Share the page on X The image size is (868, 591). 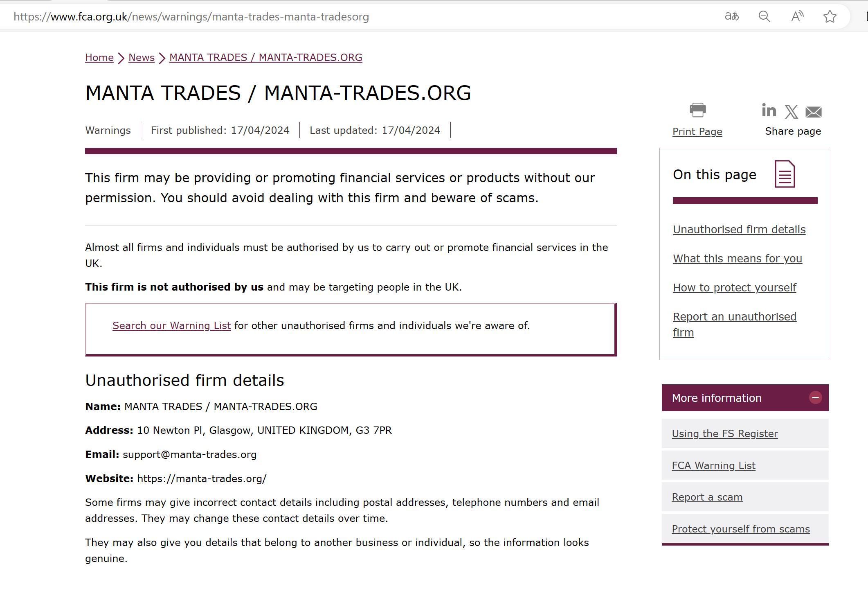791,112
